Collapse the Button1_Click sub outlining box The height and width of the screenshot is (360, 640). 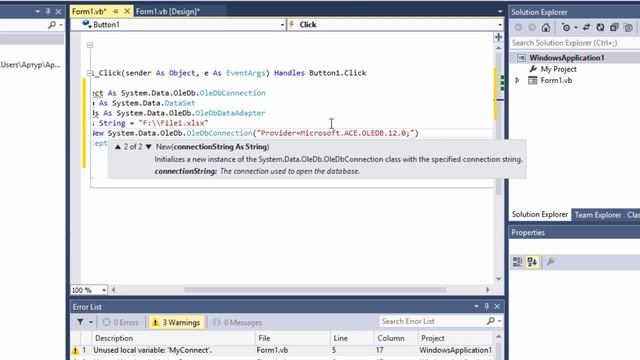click(90, 73)
